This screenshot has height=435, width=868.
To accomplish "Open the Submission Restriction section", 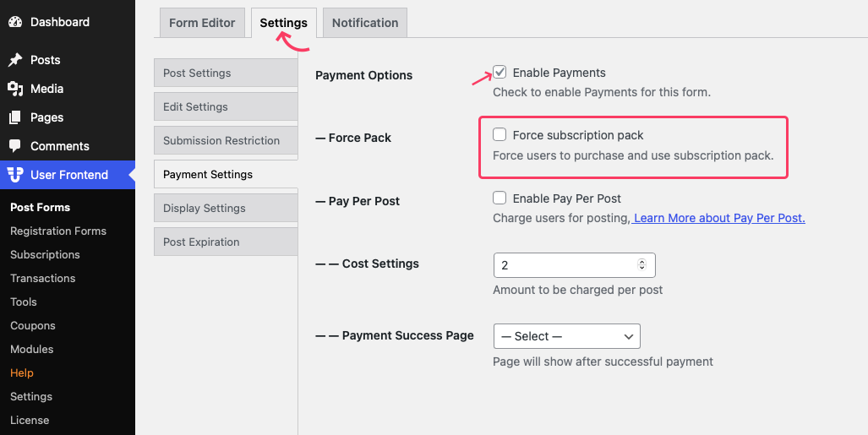I will (226, 140).
